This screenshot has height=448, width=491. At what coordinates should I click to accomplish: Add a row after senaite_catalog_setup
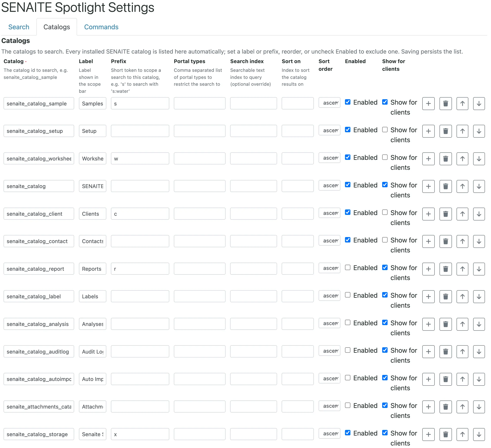[428, 131]
